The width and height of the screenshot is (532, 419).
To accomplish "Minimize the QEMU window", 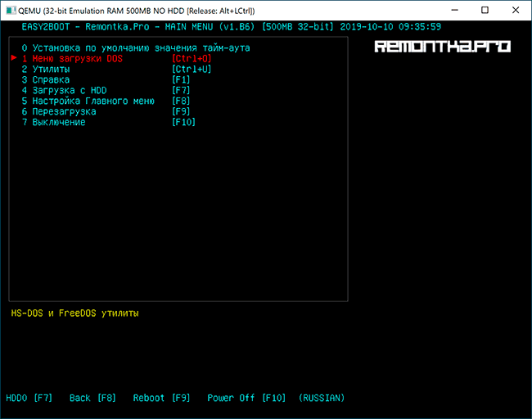I will pos(454,10).
